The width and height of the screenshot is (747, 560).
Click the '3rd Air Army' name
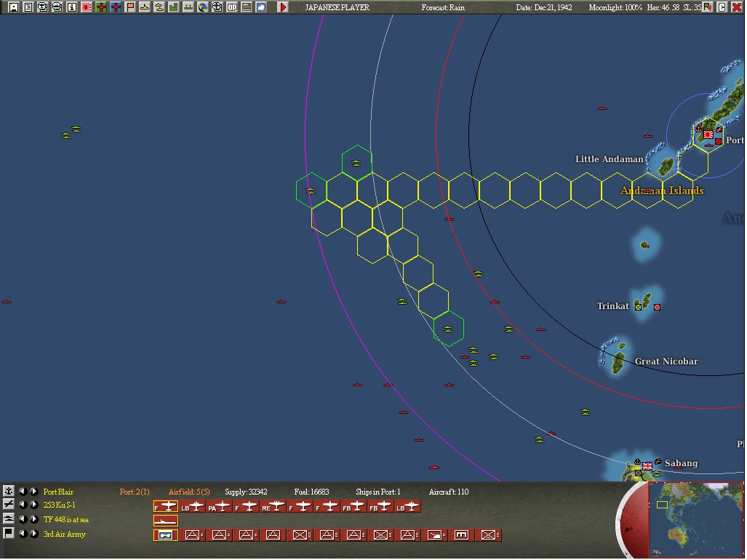pyautogui.click(x=64, y=534)
